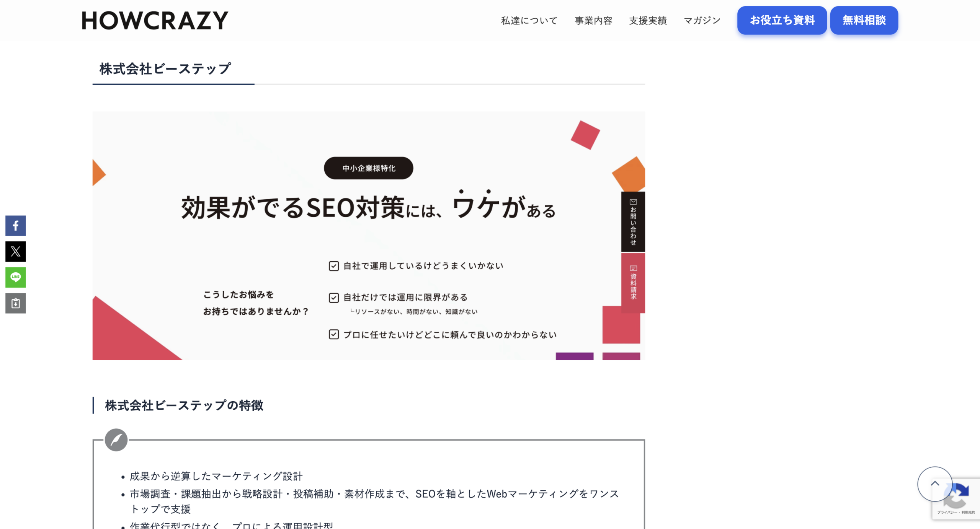Click checkbox beside プロに任せたいけど line

333,335
